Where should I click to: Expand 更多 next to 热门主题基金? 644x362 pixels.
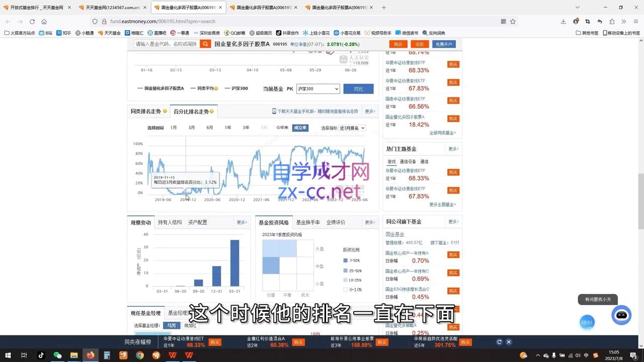click(453, 149)
